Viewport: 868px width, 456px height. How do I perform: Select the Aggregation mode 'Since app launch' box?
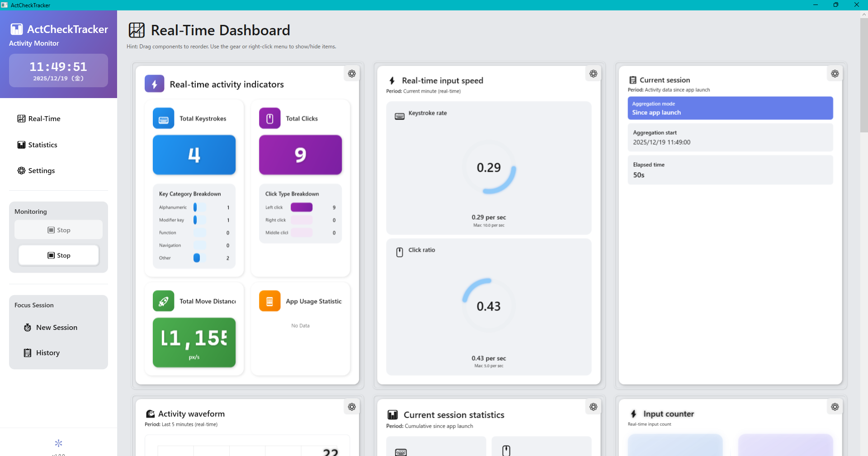tap(730, 108)
